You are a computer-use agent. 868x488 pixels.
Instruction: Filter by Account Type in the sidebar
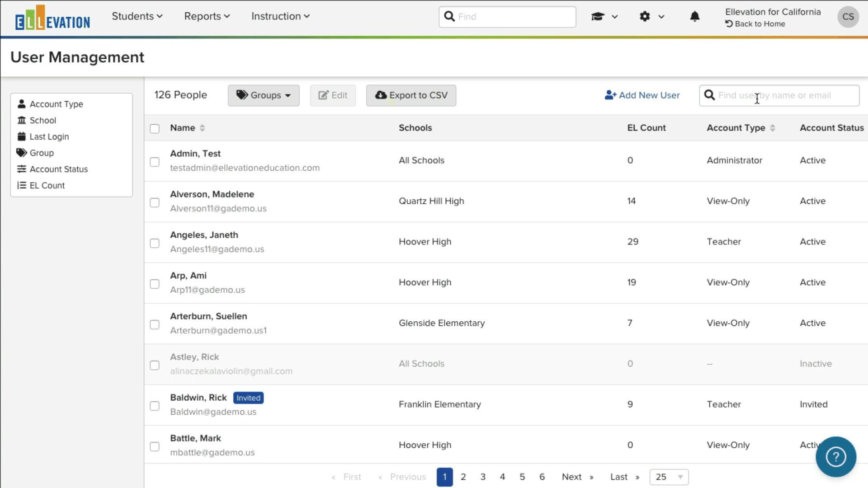[57, 104]
